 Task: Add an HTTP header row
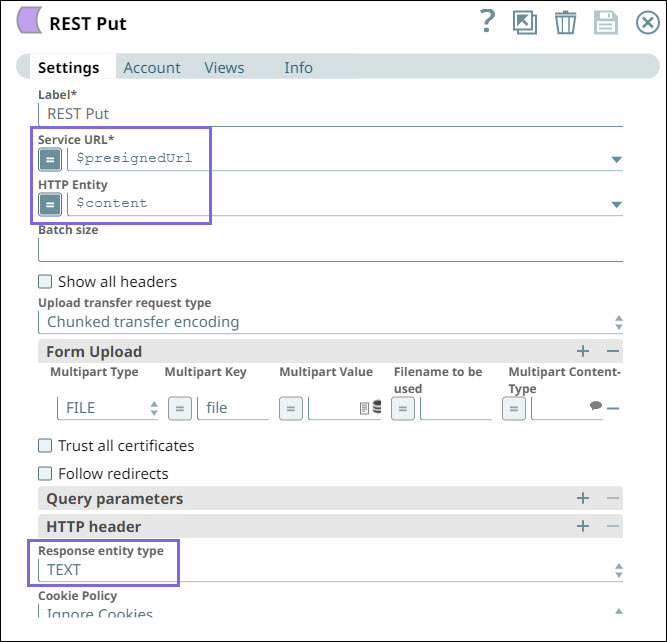pos(583,526)
